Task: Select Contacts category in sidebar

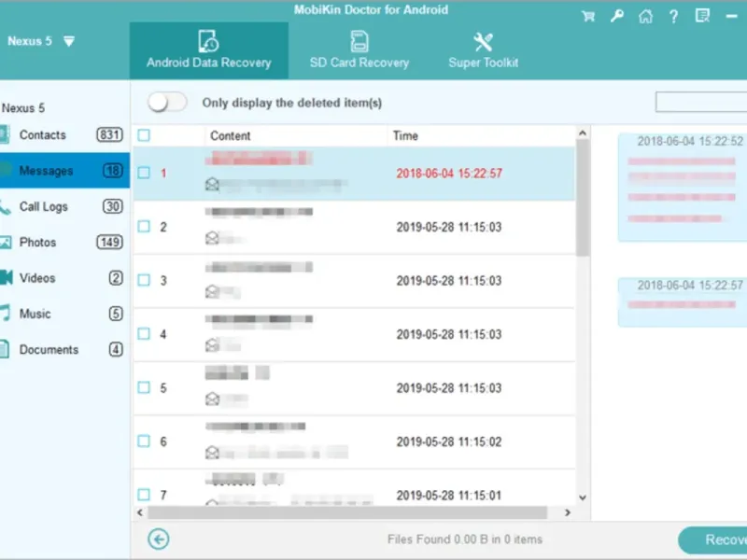Action: pyautogui.click(x=64, y=134)
